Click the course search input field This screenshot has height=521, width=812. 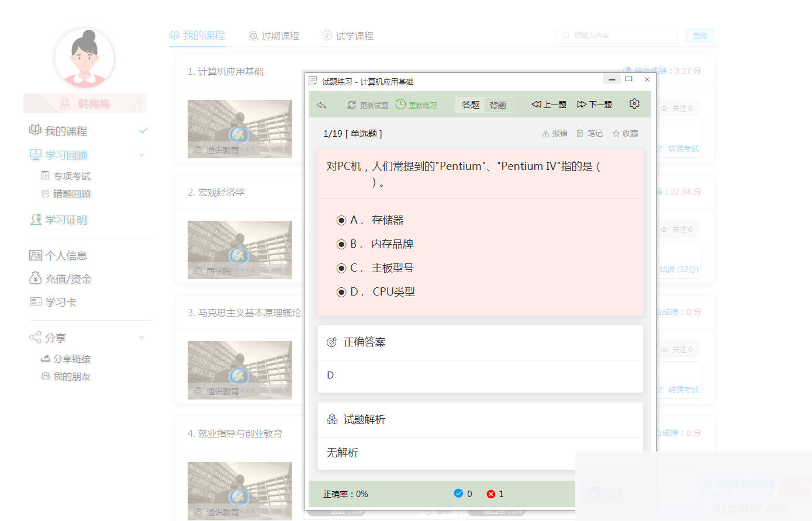click(616, 36)
